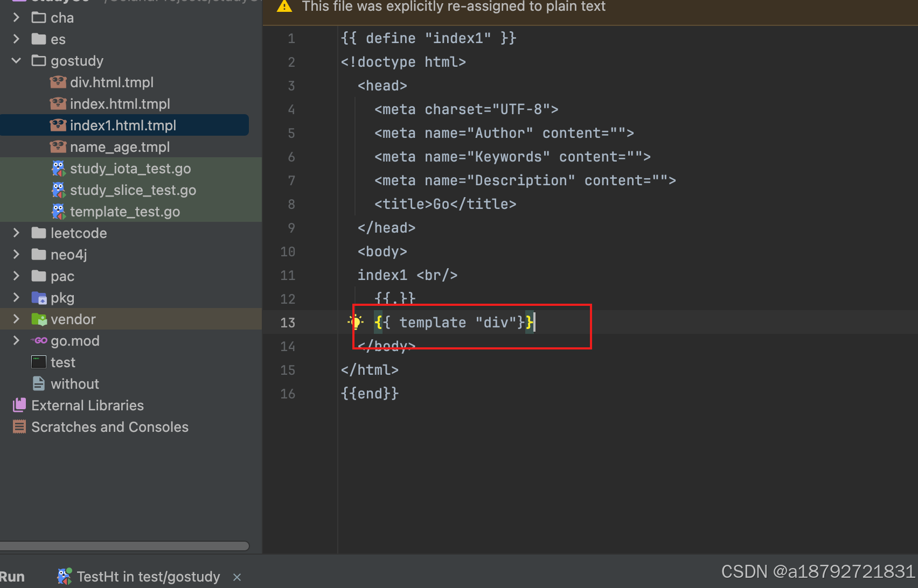
Task: Click the TestHt run configuration icon
Action: (x=65, y=576)
